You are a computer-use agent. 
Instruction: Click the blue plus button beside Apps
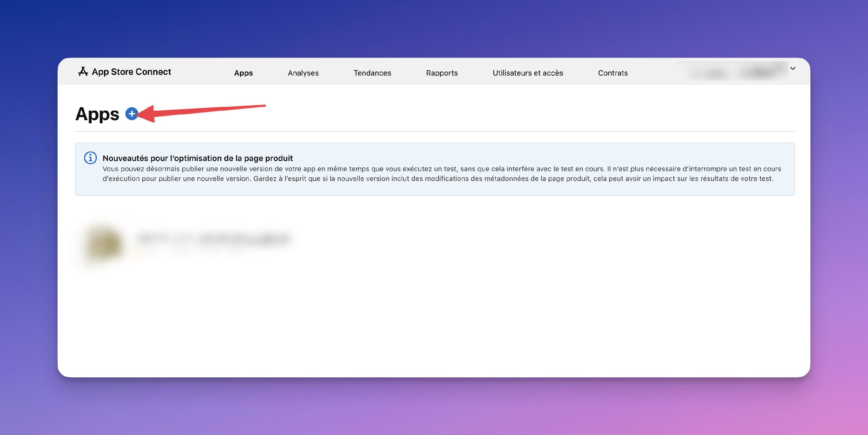coord(131,114)
